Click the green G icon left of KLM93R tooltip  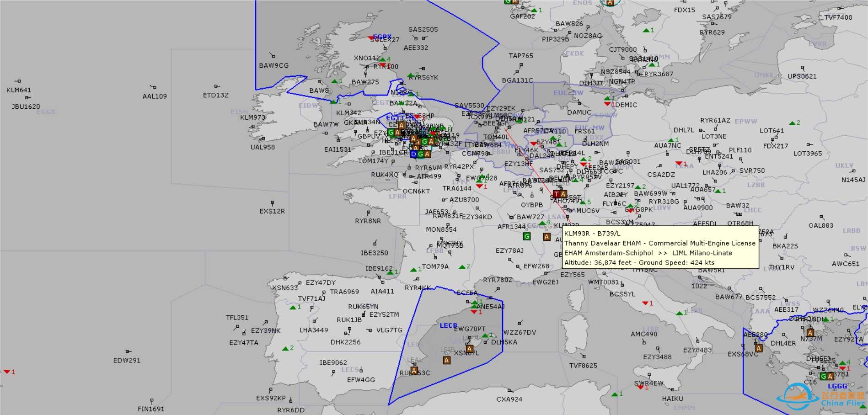click(x=527, y=236)
